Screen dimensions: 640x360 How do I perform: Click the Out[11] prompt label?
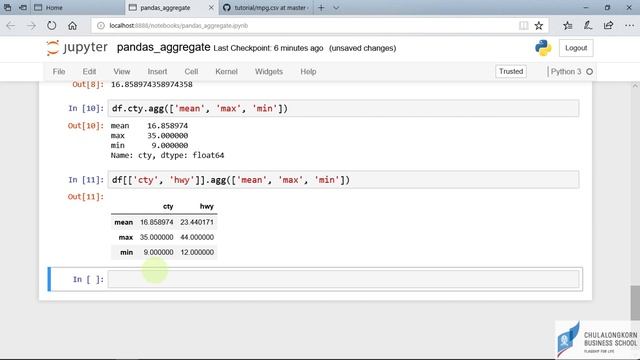[x=86, y=197]
